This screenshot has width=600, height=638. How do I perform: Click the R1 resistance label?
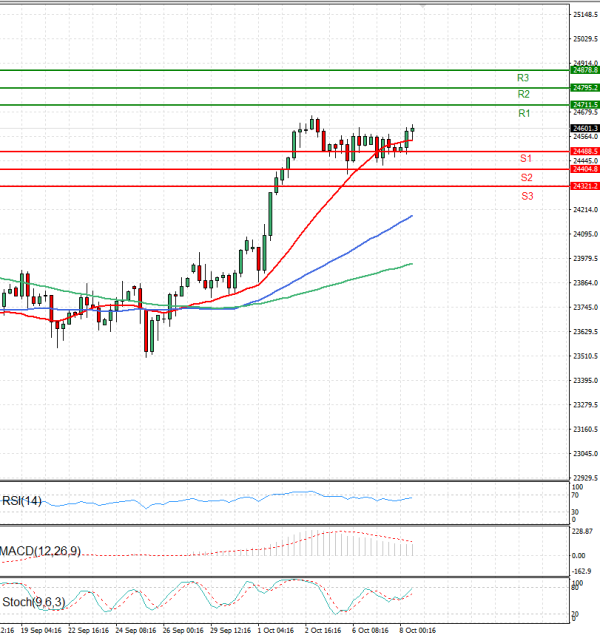click(523, 114)
